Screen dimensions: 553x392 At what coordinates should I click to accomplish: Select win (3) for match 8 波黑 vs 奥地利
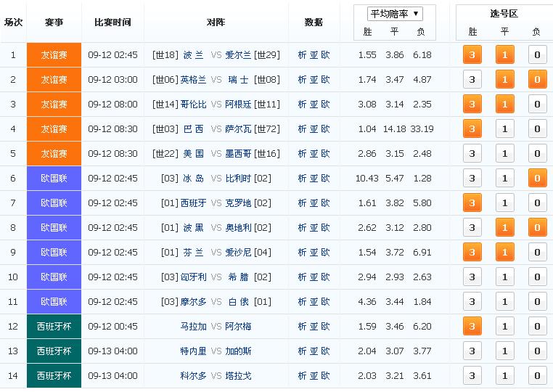[472, 228]
